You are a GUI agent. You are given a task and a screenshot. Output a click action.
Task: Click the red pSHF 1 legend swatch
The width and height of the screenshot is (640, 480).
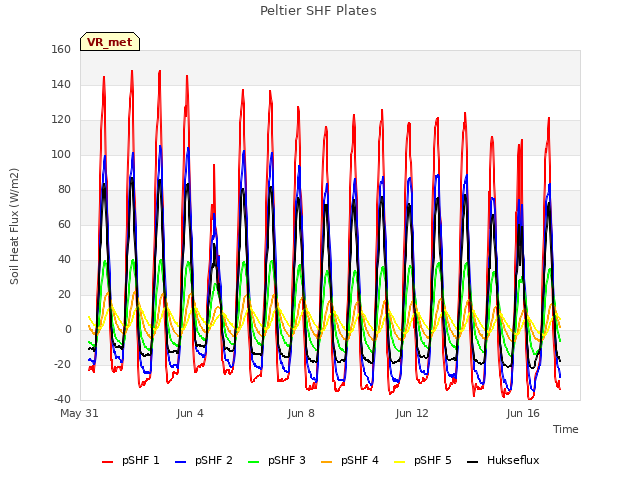coord(107,462)
